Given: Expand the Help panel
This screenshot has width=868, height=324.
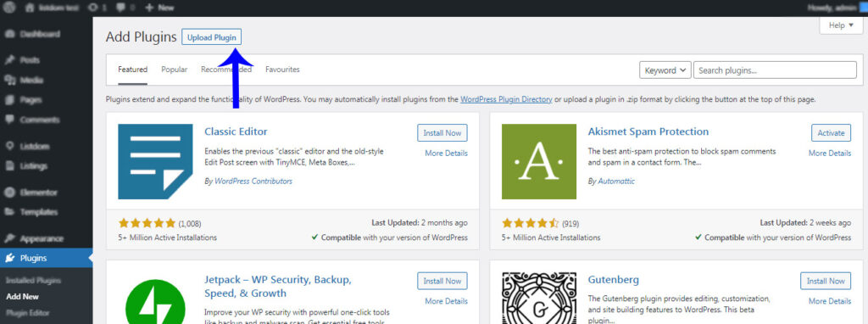Looking at the screenshot, I should tap(841, 25).
